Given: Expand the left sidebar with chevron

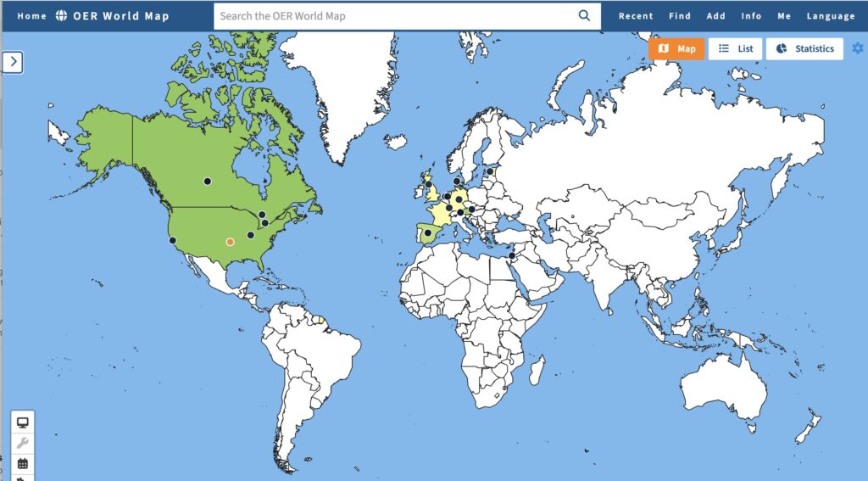Looking at the screenshot, I should point(13,62).
